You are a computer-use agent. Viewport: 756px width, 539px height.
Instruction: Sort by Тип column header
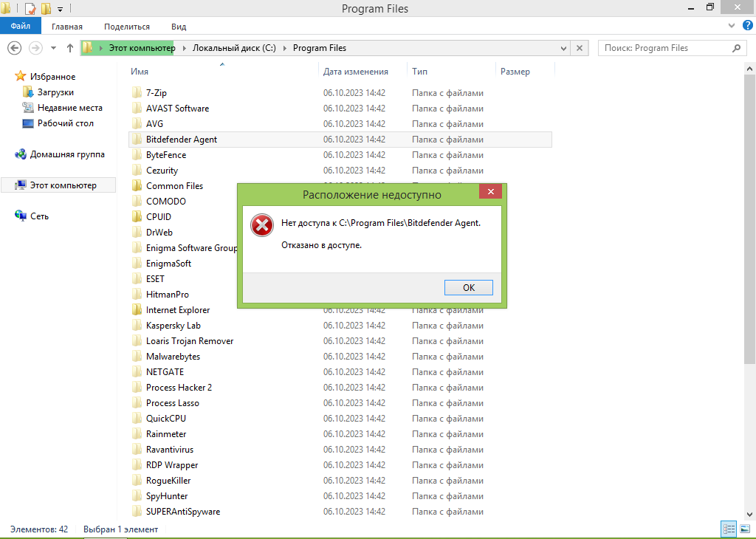tap(419, 72)
